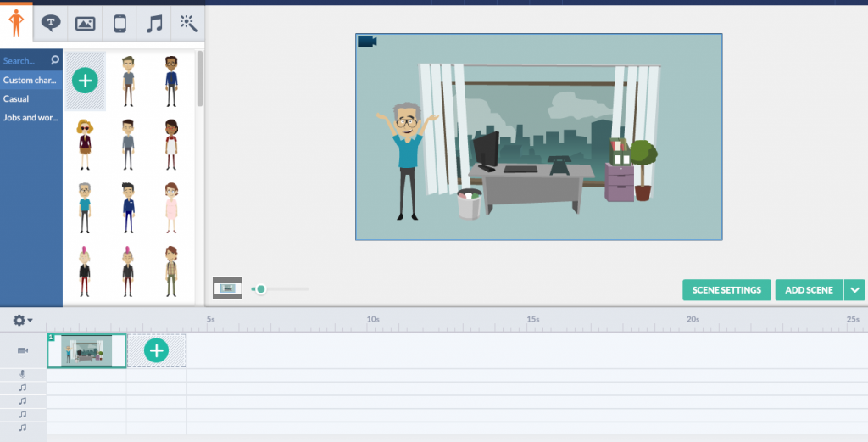Select the computer monitor on the desk

point(486,151)
